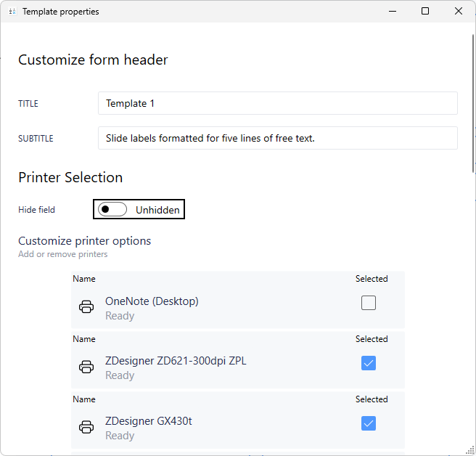The width and height of the screenshot is (476, 456).
Task: Select the ZDesigner ZD621-300dpi ZPL printer name
Action: tap(176, 361)
